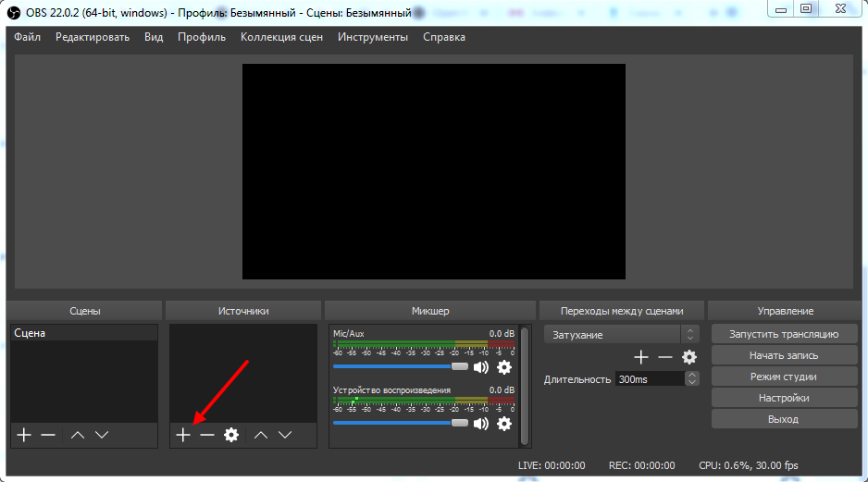The width and height of the screenshot is (868, 482).
Task: Remove selected source with minus icon
Action: [x=207, y=434]
